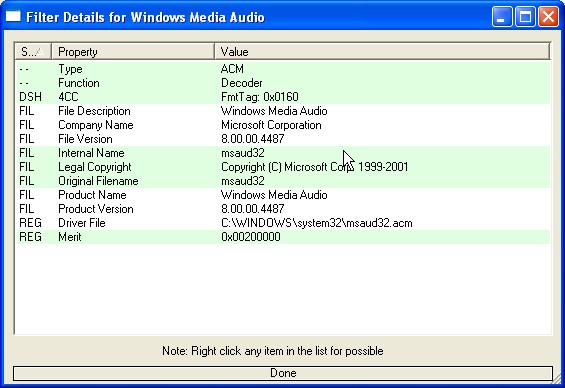Click the C:\WINDOWS\system32\msaud32.acm path value
Image resolution: width=565 pixels, height=388 pixels.
[316, 223]
